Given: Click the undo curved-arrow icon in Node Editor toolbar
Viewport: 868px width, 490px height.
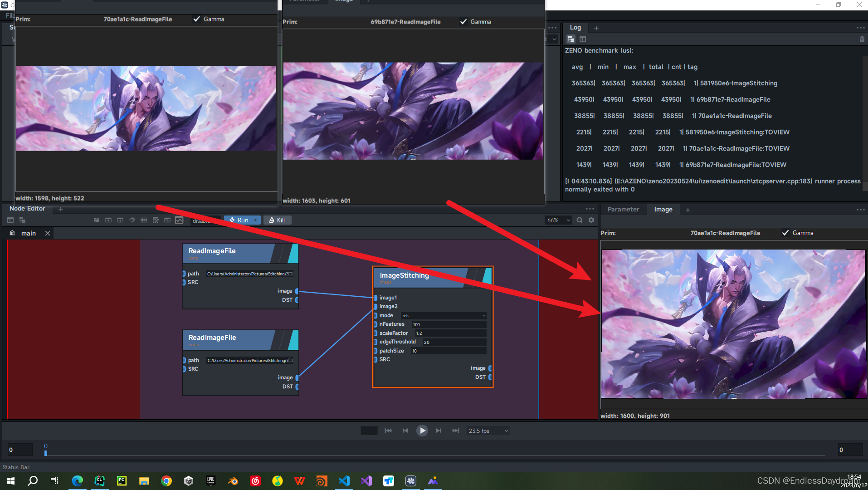Looking at the screenshot, I should (132, 220).
